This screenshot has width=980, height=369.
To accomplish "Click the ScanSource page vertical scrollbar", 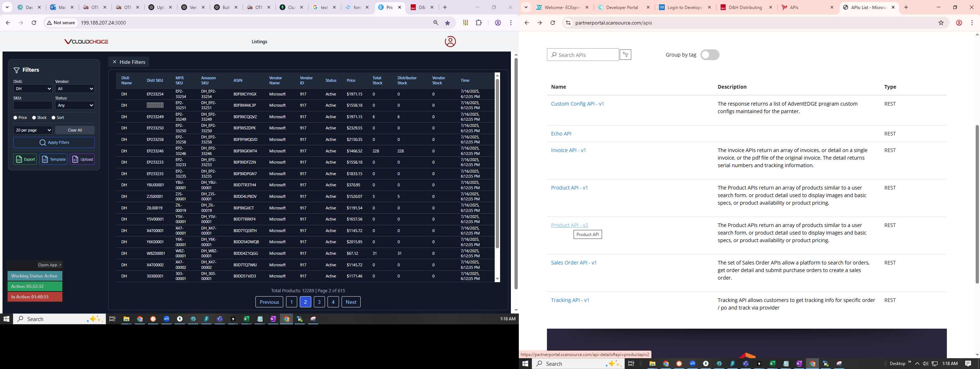I will (977, 204).
